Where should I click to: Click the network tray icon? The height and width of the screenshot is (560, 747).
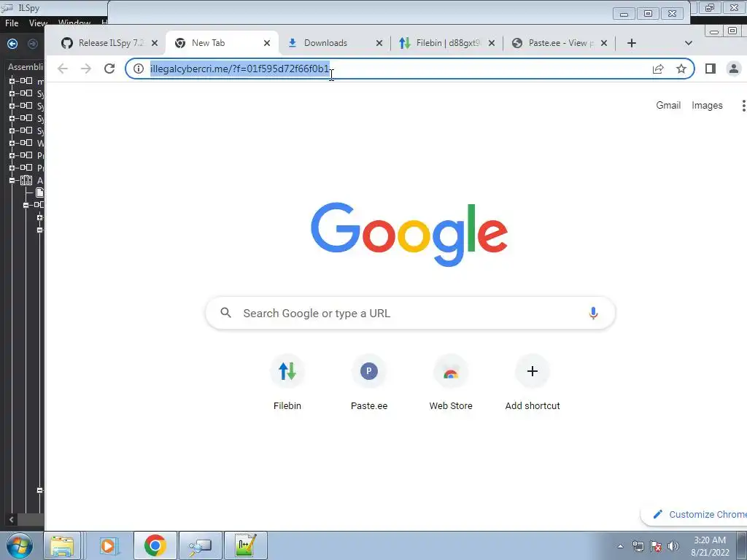pyautogui.click(x=638, y=546)
